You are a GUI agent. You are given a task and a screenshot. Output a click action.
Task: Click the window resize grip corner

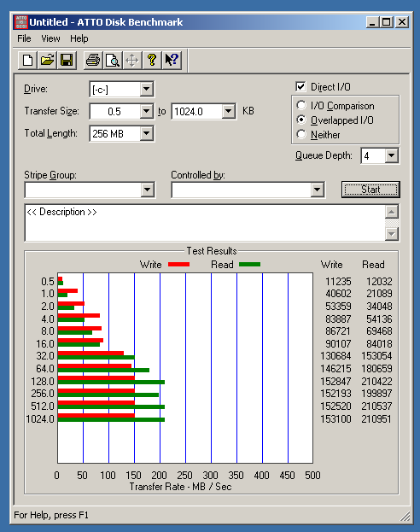[405, 516]
